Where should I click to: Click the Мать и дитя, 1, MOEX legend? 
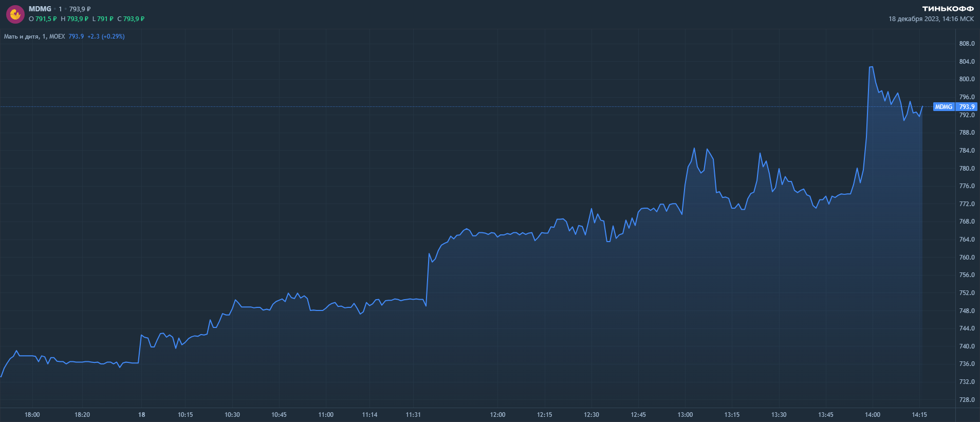pyautogui.click(x=34, y=36)
